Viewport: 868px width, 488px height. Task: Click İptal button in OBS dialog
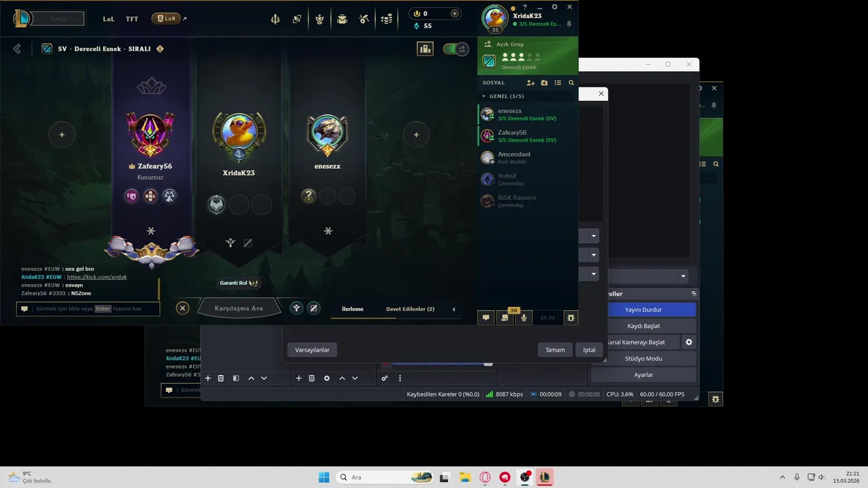pyautogui.click(x=589, y=350)
